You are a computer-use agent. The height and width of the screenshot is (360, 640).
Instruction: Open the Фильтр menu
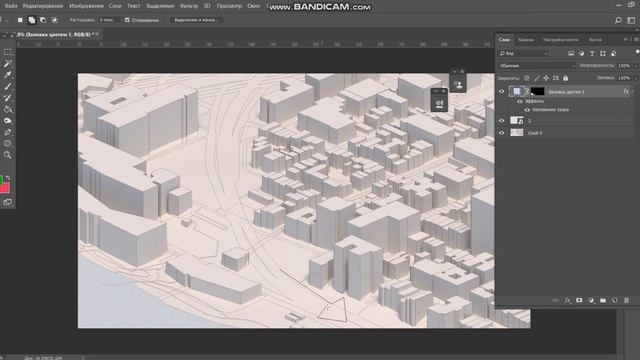pyautogui.click(x=189, y=6)
